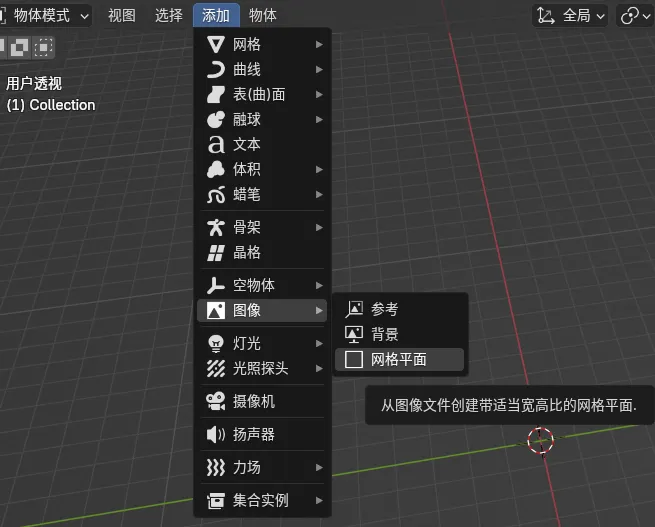Expand the 曲线 submenu arrow
The height and width of the screenshot is (527, 655).
(319, 69)
